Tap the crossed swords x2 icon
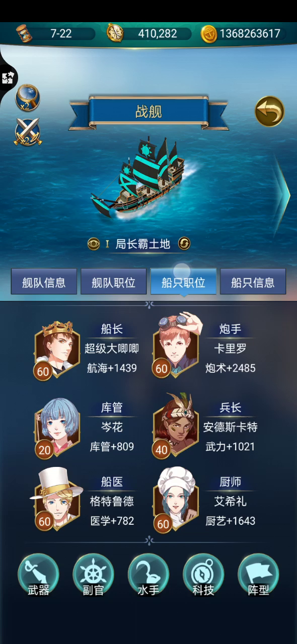The height and width of the screenshot is (644, 297). (27, 131)
